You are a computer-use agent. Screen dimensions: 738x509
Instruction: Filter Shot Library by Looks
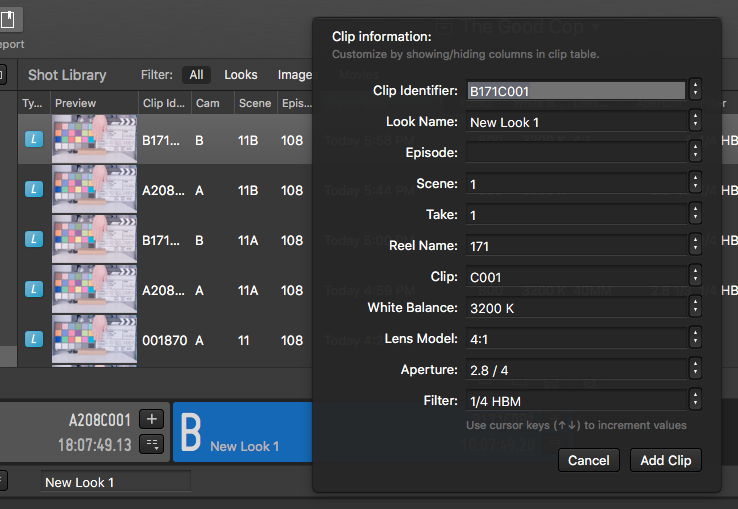[x=240, y=75]
